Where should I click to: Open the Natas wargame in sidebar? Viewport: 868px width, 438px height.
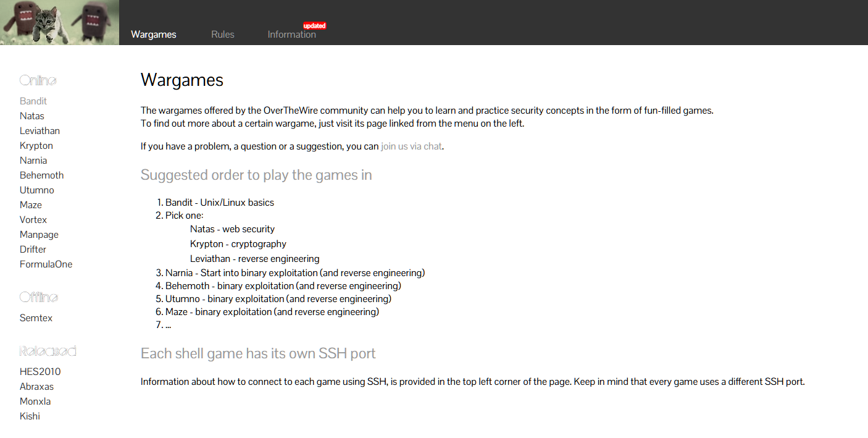point(32,116)
